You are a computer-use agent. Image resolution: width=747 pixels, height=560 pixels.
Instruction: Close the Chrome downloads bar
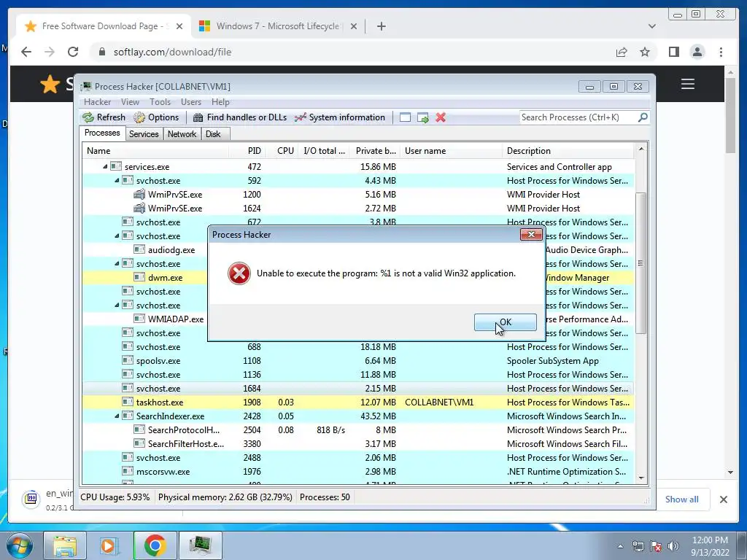723,499
